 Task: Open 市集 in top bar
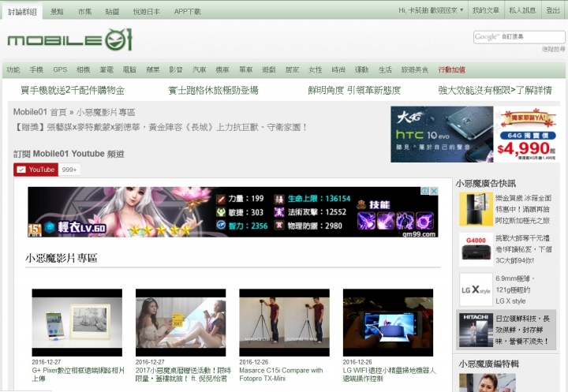[x=84, y=12]
